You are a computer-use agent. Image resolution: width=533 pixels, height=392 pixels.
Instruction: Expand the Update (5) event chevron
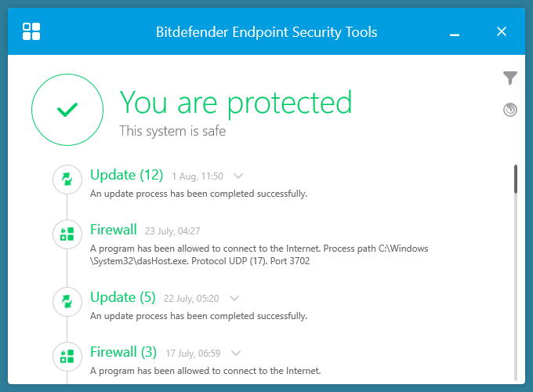point(234,299)
